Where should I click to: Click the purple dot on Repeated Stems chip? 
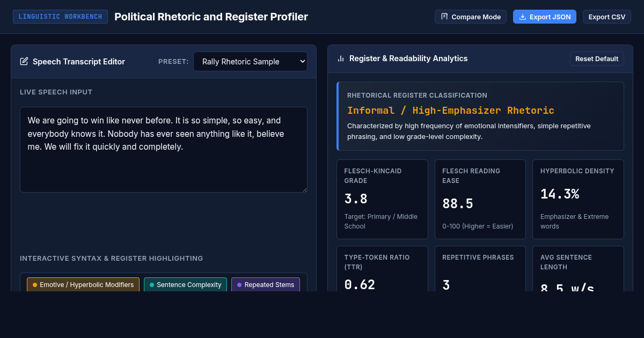(239, 285)
